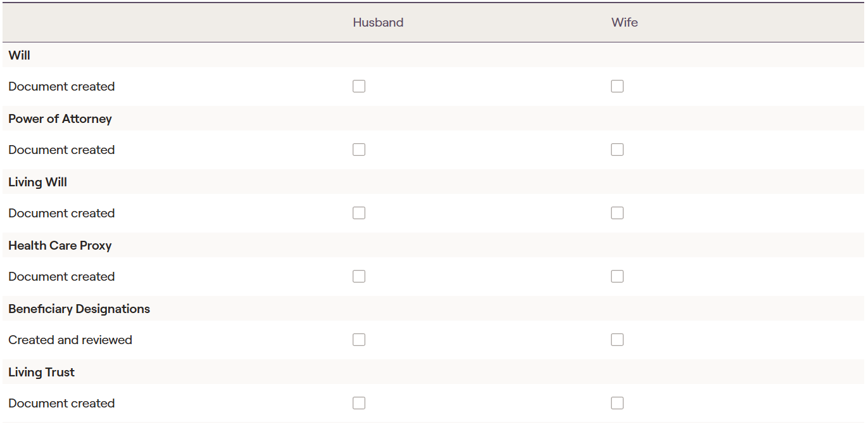Tick Wife's Power of Attorney checkbox

pyautogui.click(x=617, y=150)
